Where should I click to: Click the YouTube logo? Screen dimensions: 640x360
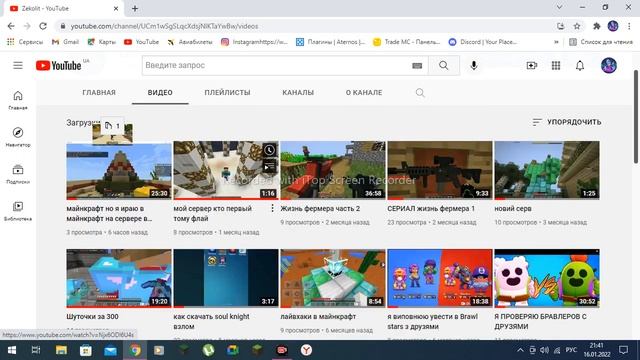point(58,65)
